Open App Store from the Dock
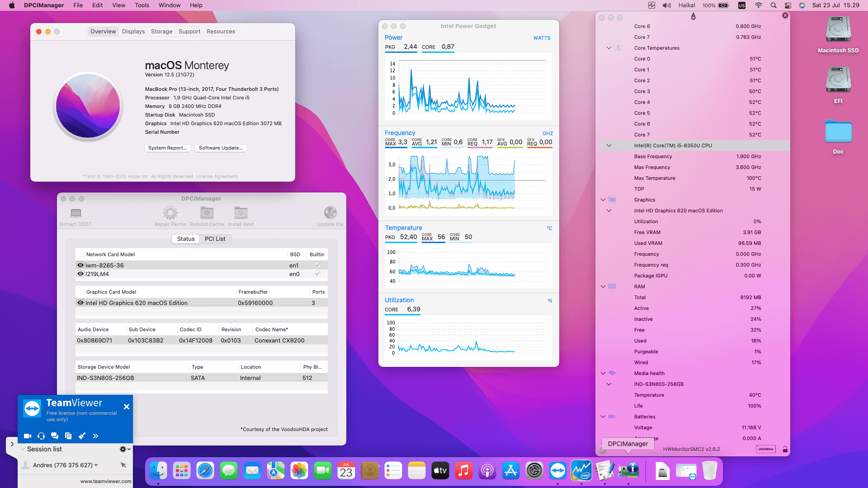This screenshot has width=868, height=488. 511,471
